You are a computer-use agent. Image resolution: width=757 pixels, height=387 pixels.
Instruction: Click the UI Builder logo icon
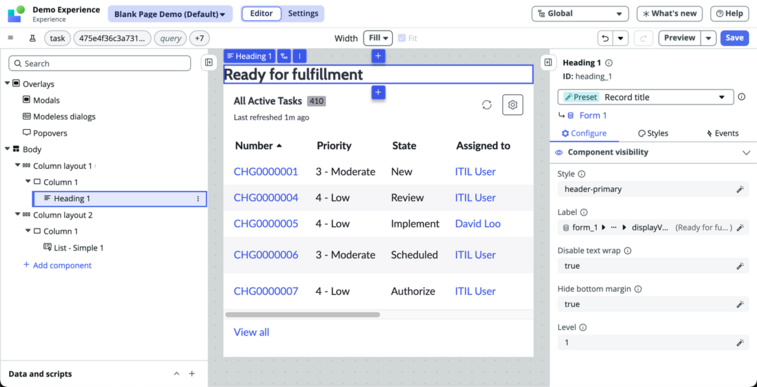tap(16, 14)
